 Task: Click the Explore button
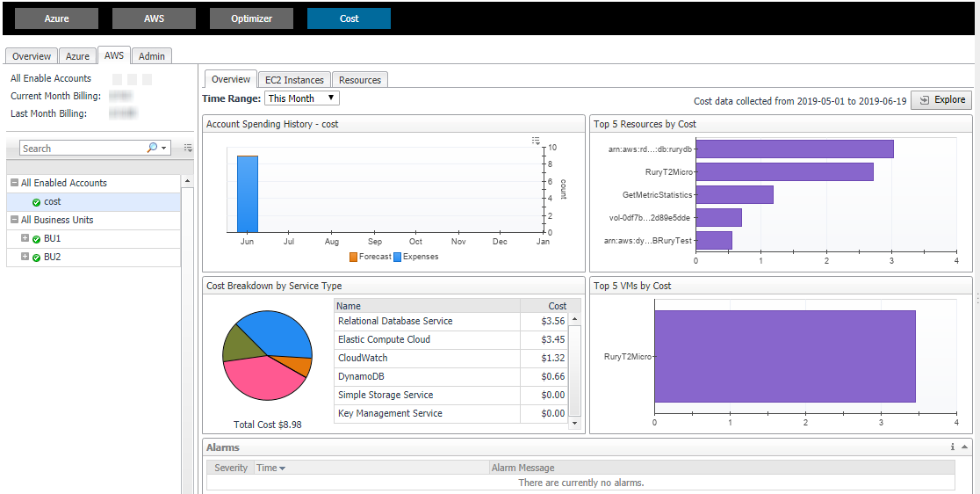click(941, 100)
